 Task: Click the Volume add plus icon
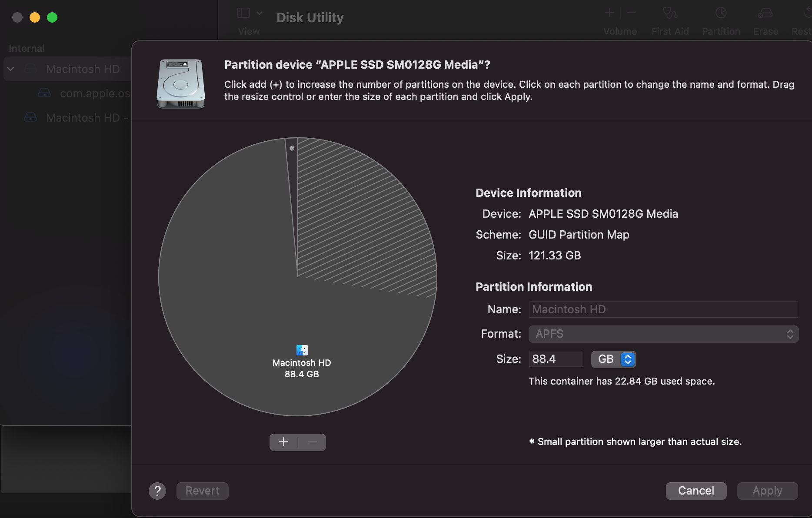point(609,13)
